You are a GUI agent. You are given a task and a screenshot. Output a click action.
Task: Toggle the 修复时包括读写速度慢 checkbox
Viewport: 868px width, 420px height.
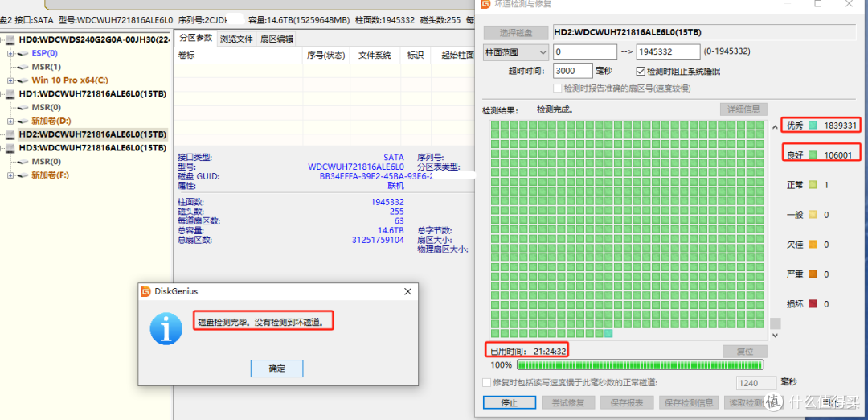click(x=486, y=382)
